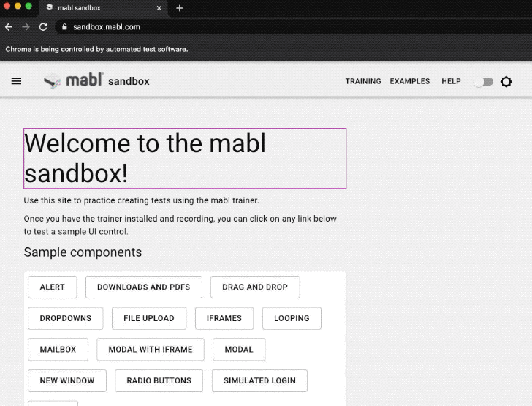Click the automated test software notice
Image resolution: width=532 pixels, height=406 pixels.
pyautogui.click(x=96, y=49)
